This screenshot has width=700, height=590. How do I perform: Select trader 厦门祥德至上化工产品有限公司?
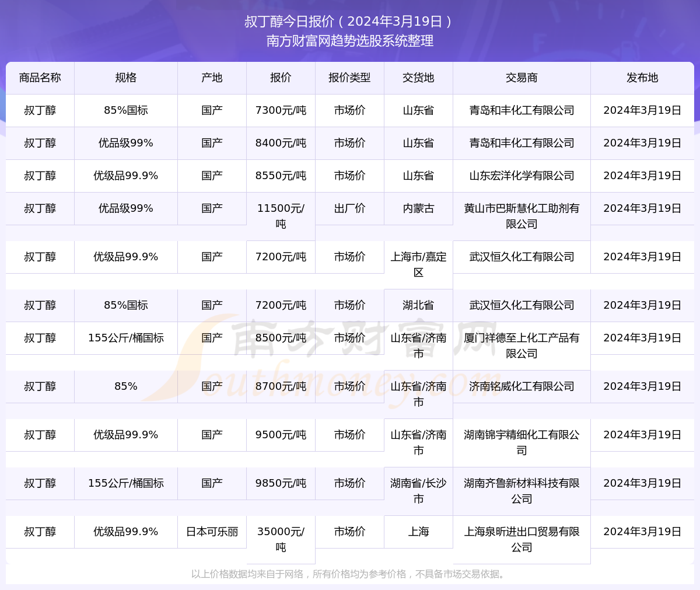pos(521,345)
